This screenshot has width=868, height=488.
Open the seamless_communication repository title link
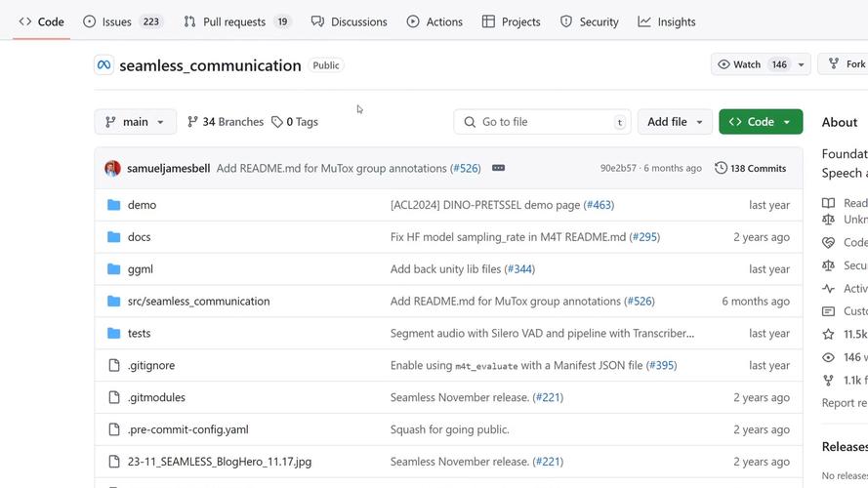tap(210, 65)
